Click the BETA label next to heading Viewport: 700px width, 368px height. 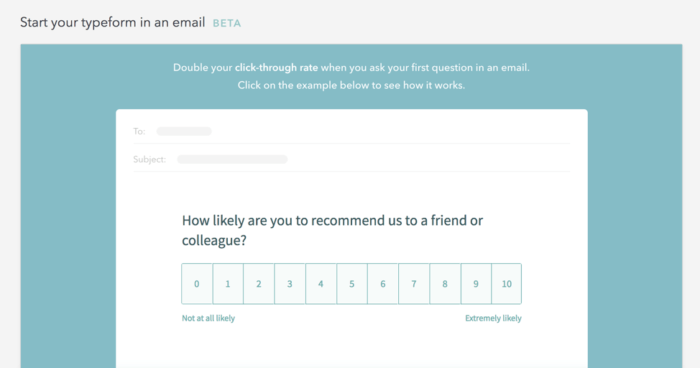pyautogui.click(x=227, y=23)
